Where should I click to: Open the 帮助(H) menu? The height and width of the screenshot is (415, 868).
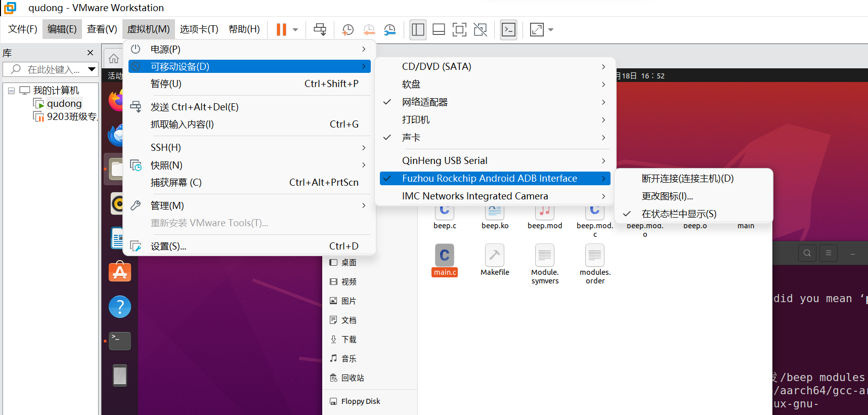point(244,29)
